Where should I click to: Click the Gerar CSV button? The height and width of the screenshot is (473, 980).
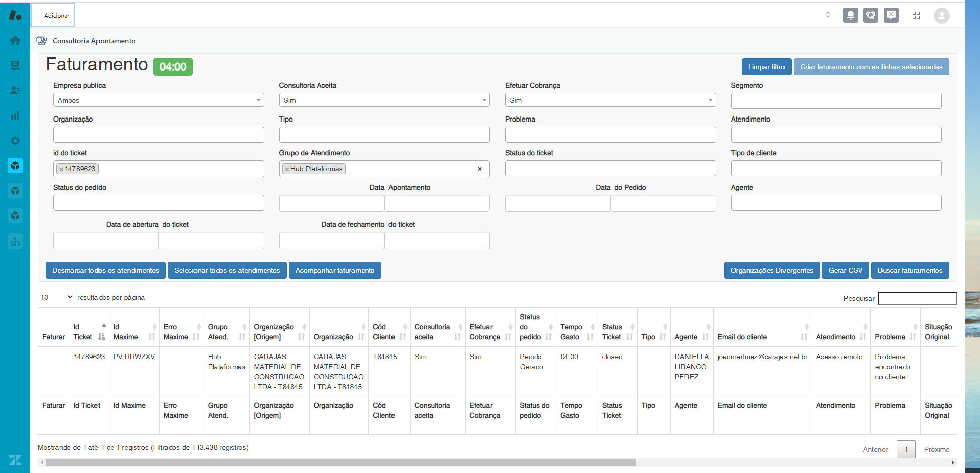pos(845,270)
